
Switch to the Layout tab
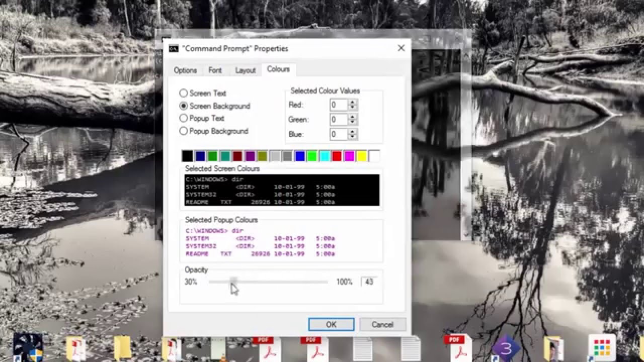pyautogui.click(x=246, y=70)
